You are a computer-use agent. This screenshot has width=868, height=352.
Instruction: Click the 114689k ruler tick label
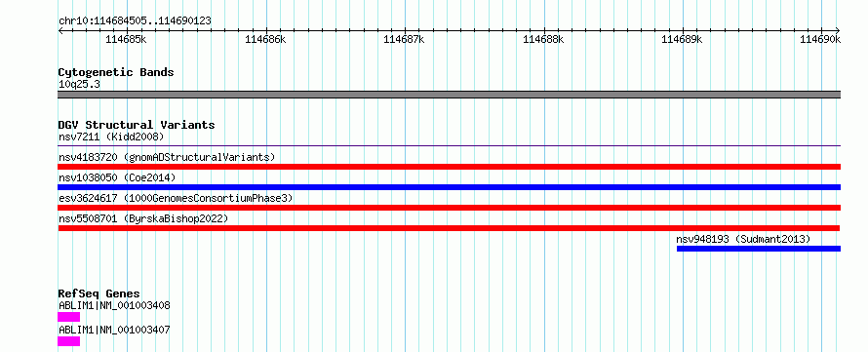[x=682, y=39]
